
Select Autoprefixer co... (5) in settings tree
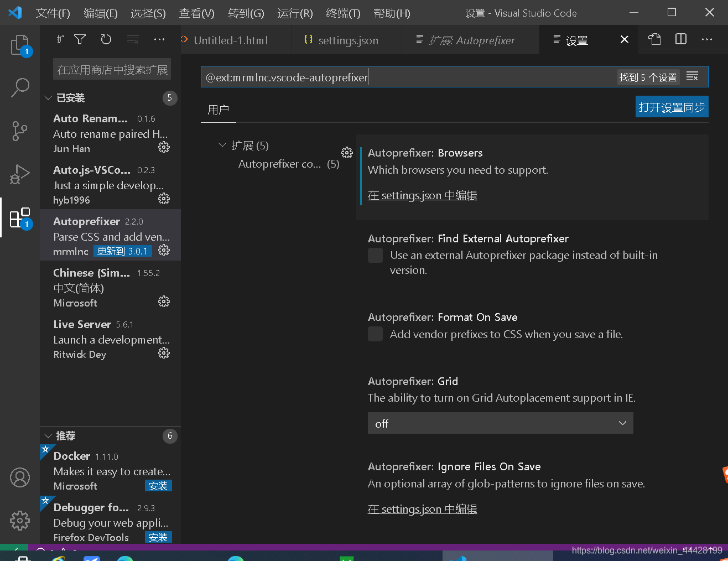289,164
